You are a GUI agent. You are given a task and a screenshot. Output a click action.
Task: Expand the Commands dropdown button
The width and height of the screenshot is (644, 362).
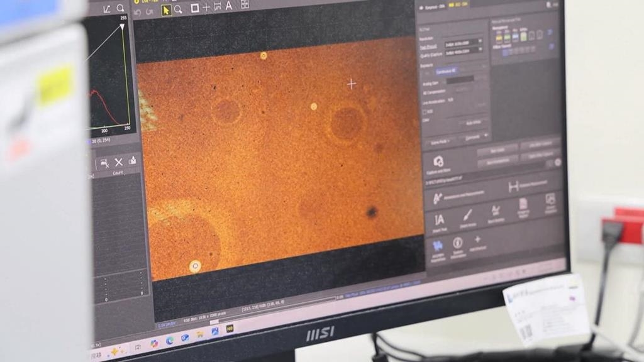(475, 137)
